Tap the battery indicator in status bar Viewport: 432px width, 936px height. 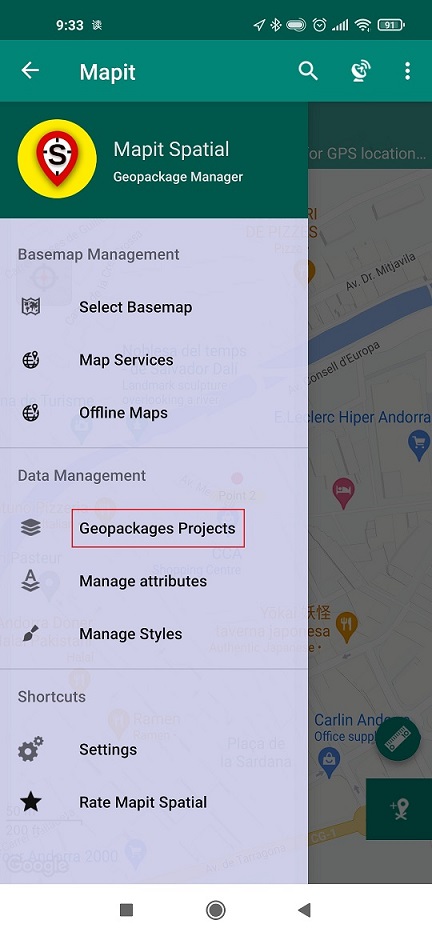391,25
